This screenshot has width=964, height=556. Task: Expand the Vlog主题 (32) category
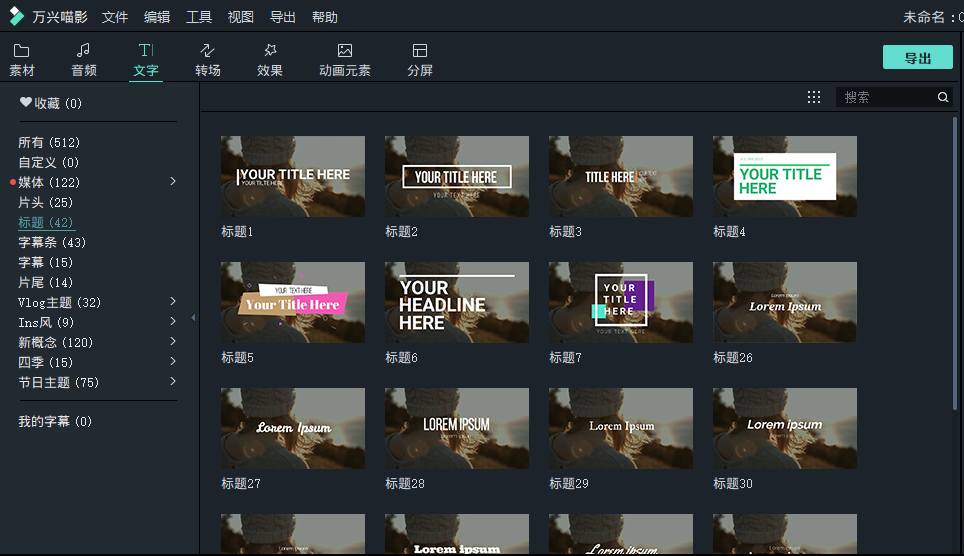click(173, 301)
